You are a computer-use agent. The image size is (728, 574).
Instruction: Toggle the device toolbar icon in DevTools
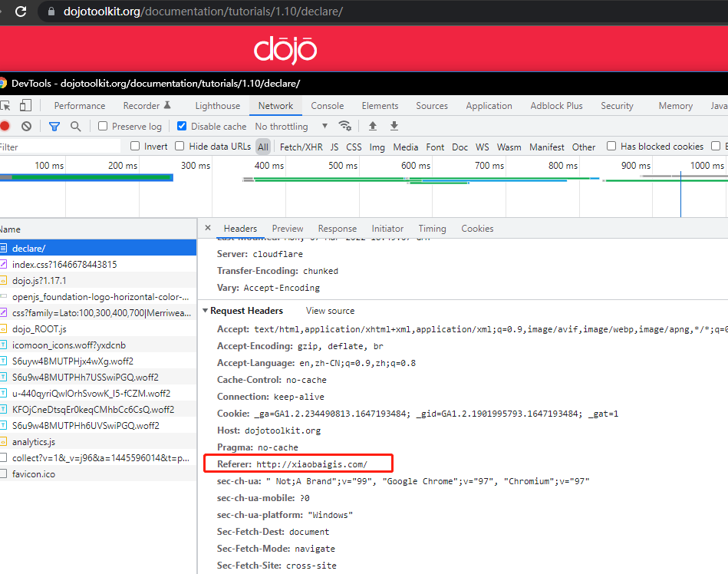tap(25, 105)
